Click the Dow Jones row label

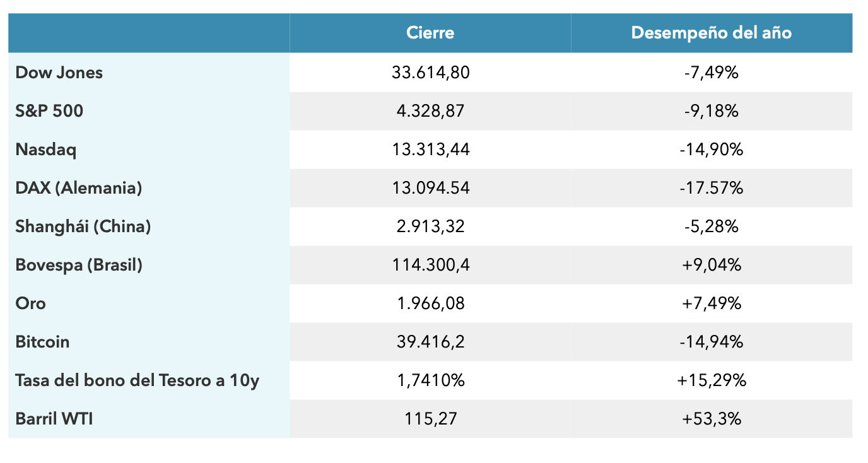pyautogui.click(x=59, y=73)
